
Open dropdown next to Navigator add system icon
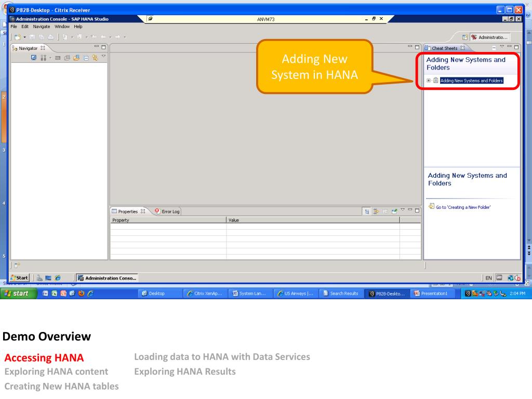coord(50,58)
